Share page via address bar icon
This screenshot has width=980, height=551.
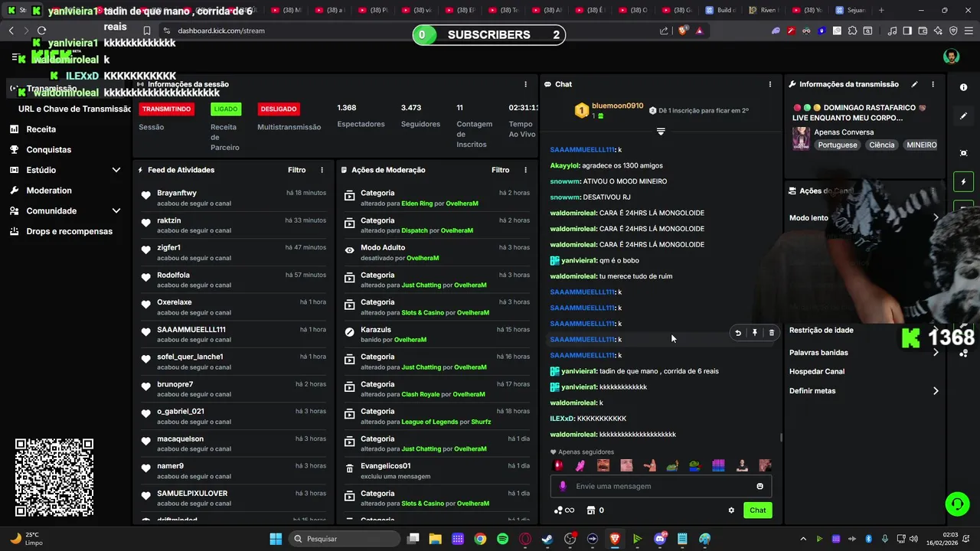tap(664, 31)
